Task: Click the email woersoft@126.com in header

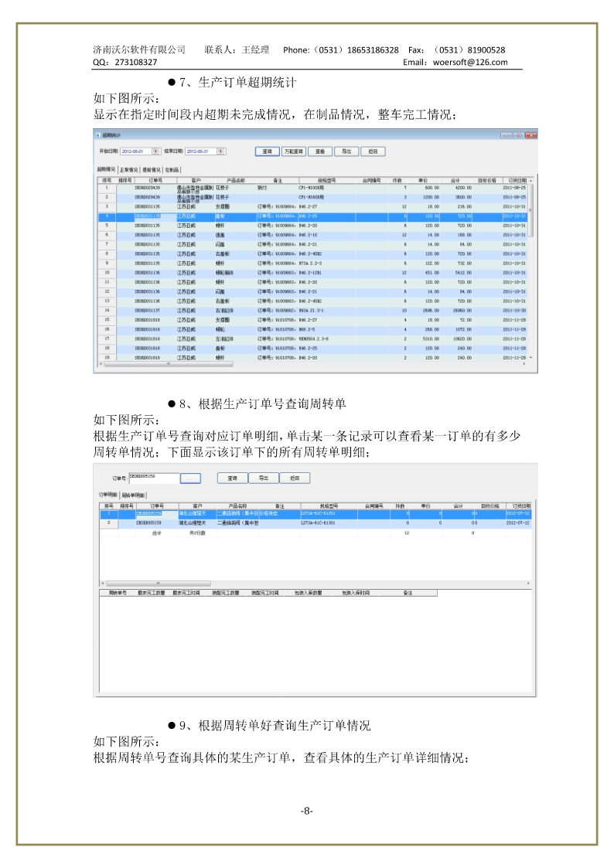Action: pyautogui.click(x=470, y=62)
